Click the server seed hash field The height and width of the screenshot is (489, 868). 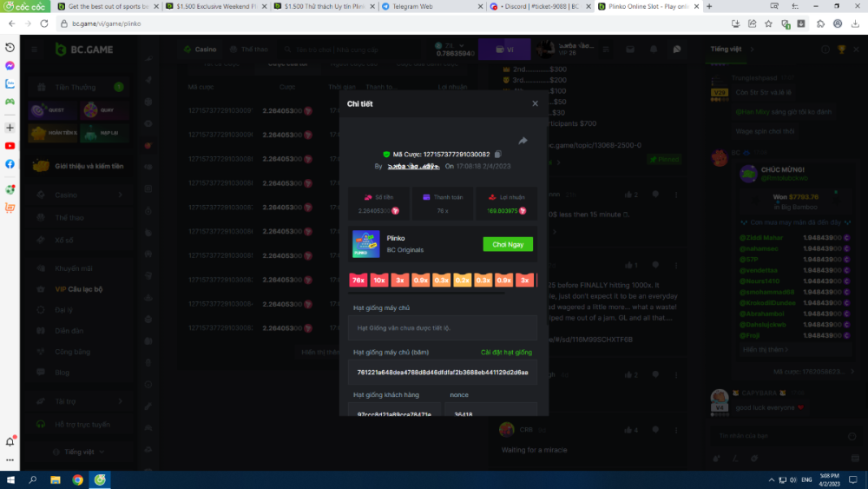point(443,371)
